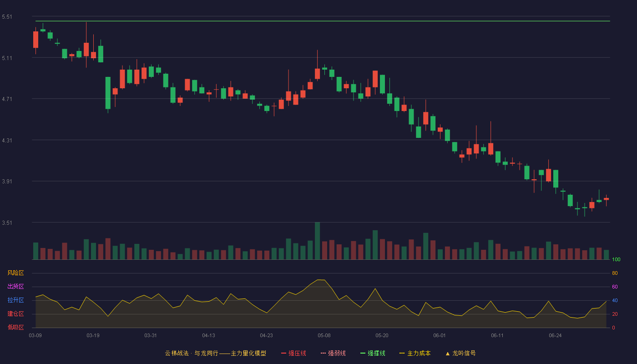Select the 03-09 date label
Image resolution: width=637 pixels, height=364 pixels.
coord(35,335)
